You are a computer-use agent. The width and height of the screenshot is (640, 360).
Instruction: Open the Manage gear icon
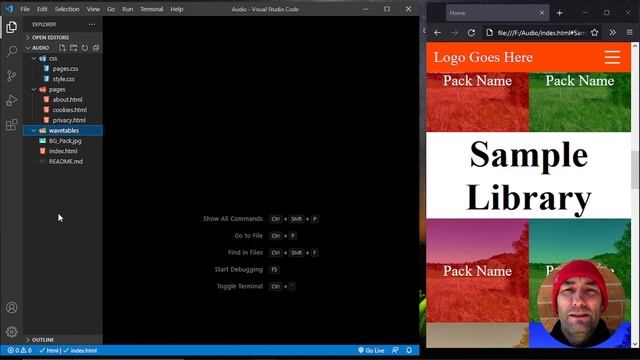[11, 331]
